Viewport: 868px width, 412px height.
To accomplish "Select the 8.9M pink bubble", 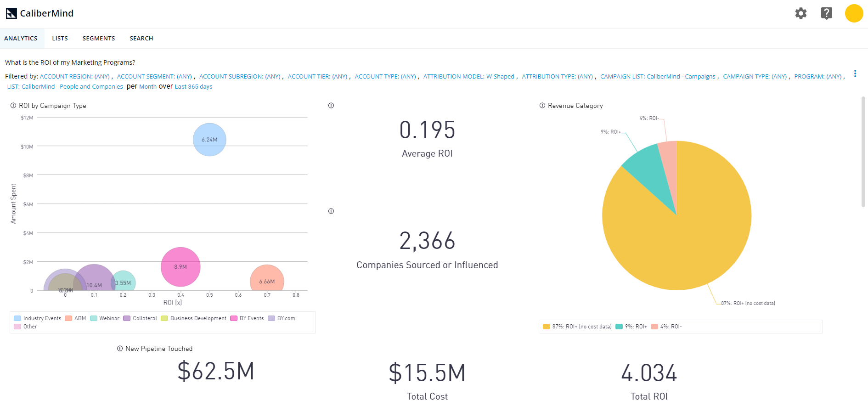I will (x=180, y=267).
